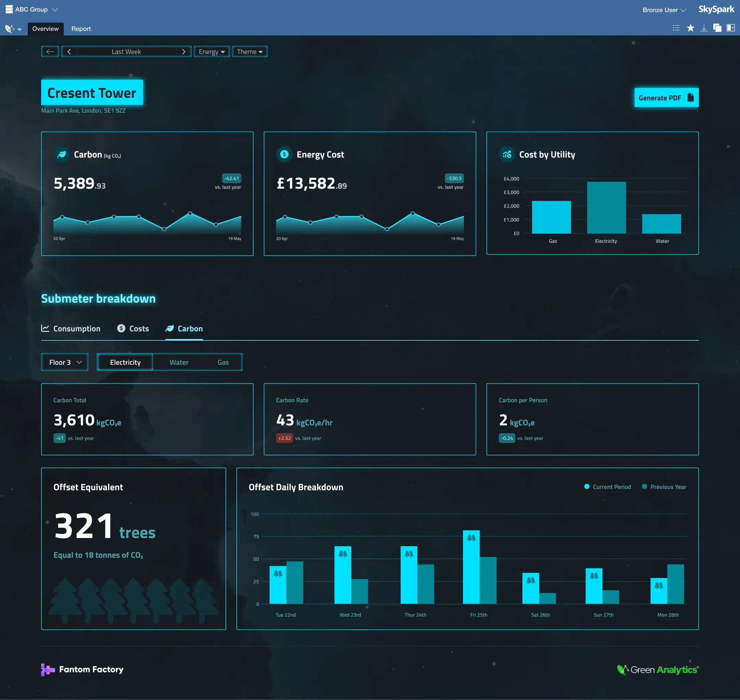740x700 pixels.
Task: Open the Theme dropdown
Action: (249, 51)
